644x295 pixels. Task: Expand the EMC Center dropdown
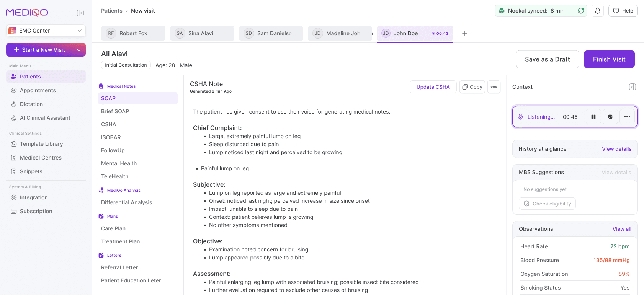pos(46,31)
